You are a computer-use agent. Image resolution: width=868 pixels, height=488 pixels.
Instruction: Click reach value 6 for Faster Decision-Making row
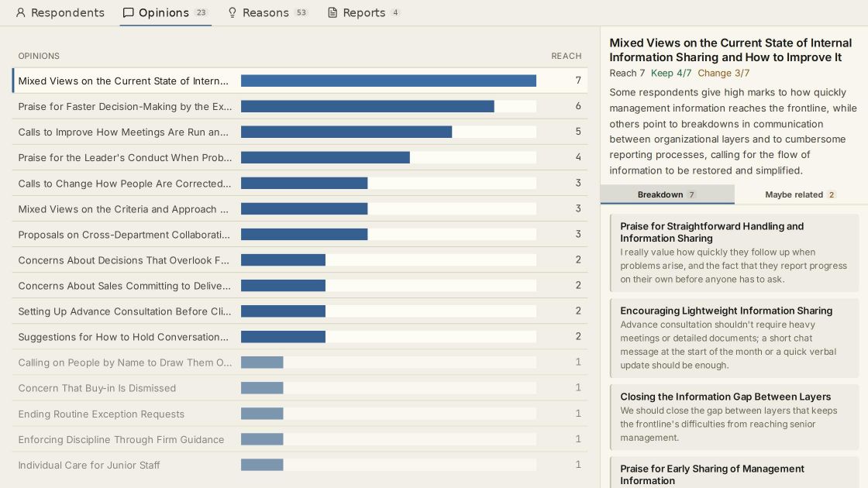coord(578,106)
